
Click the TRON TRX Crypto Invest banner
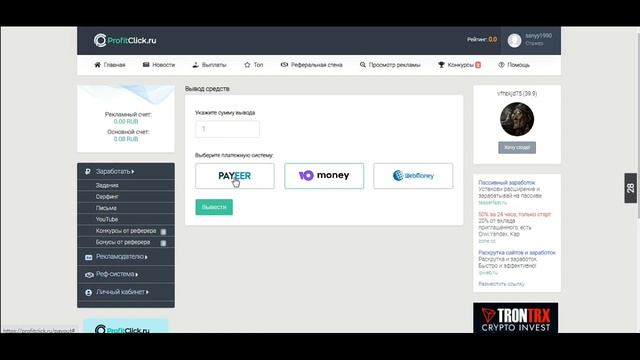[x=516, y=318]
